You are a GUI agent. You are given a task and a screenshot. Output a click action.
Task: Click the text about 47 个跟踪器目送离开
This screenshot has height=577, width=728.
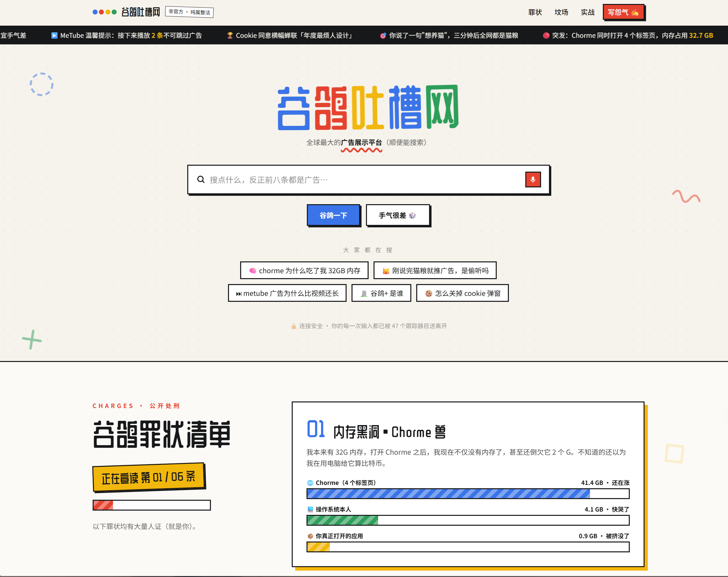389,326
